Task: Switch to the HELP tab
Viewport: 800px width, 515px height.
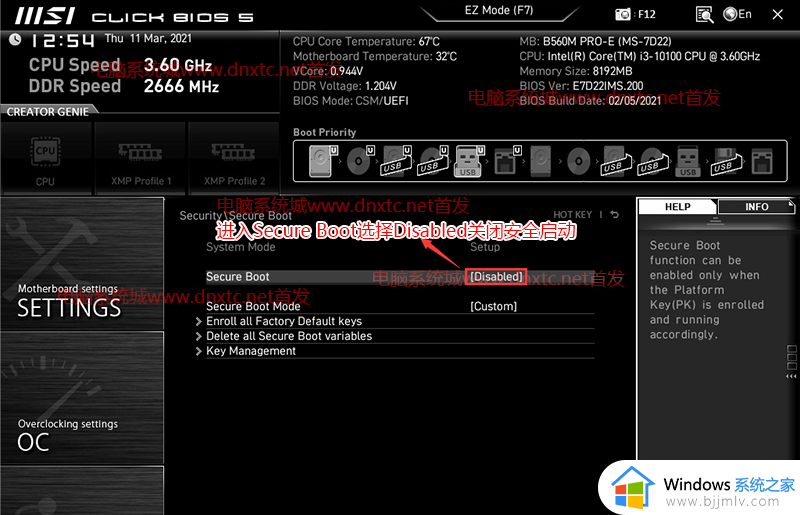Action: 678,207
